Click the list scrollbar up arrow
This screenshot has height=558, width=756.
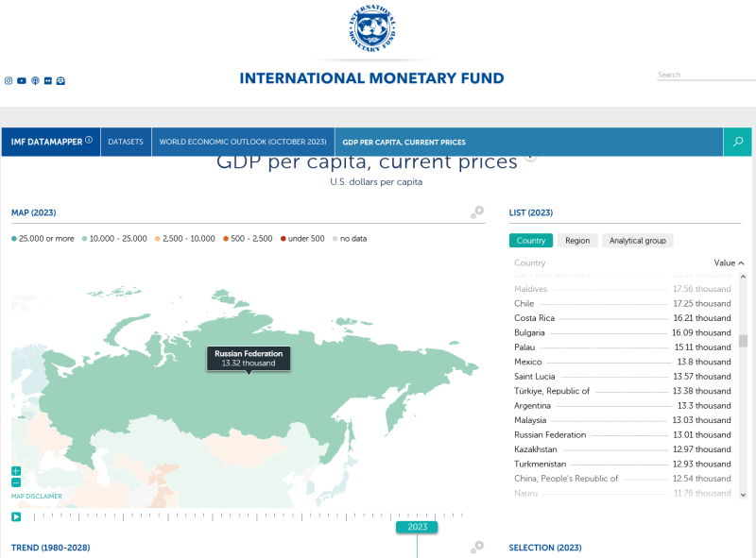coord(743,277)
